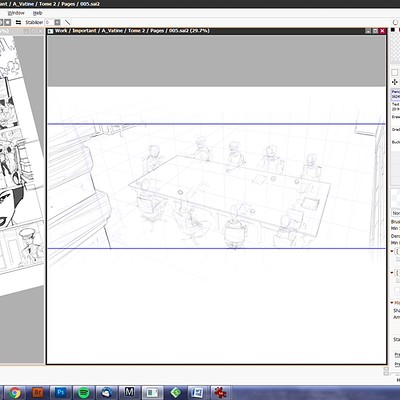Open Photoshop from the taskbar
The image size is (400, 400).
61,393
